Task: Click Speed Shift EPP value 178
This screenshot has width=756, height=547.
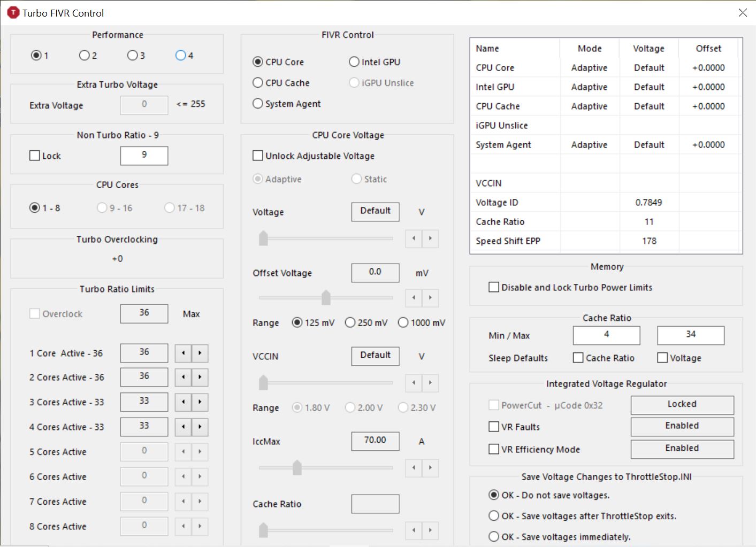Action: pos(649,241)
